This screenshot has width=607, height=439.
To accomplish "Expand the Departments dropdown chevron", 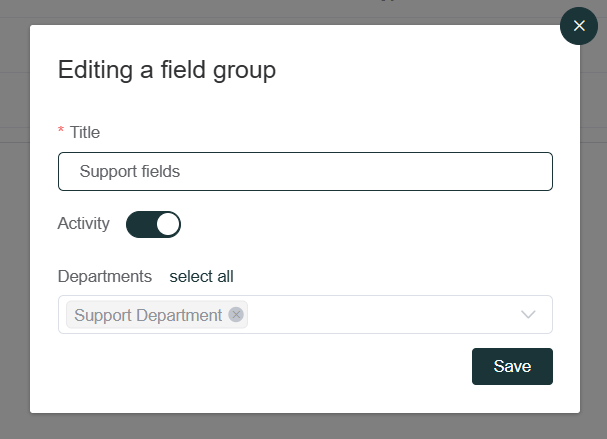I will tap(528, 314).
